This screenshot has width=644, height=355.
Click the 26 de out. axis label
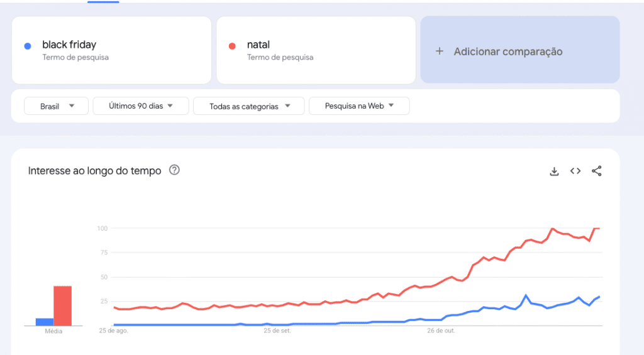coord(441,330)
